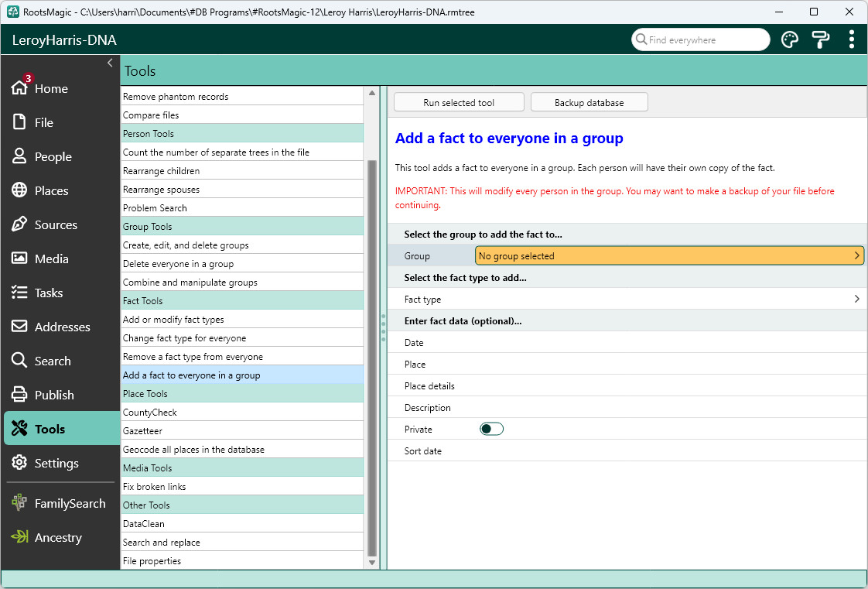This screenshot has height=589, width=868.
Task: Click the Addresses envelope icon
Action: pyautogui.click(x=19, y=326)
